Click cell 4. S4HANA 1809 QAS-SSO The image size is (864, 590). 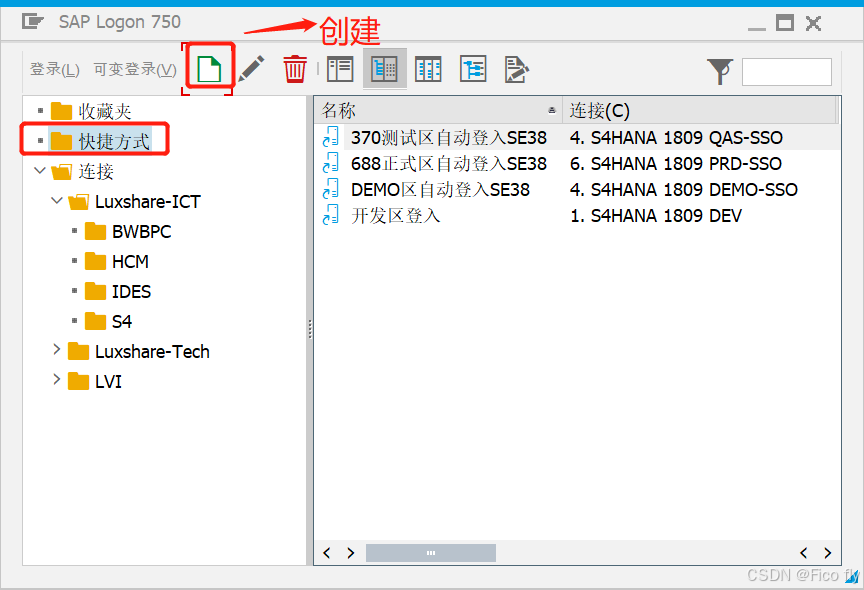(x=676, y=137)
